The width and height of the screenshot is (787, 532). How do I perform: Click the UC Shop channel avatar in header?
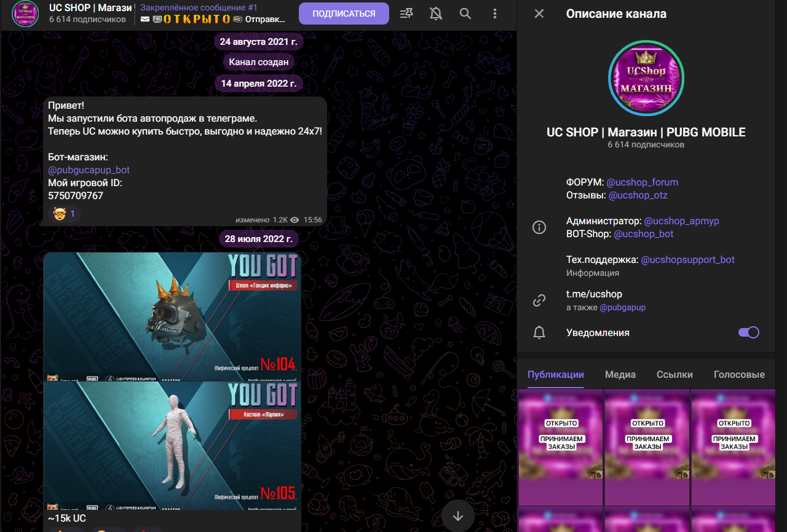(25, 14)
